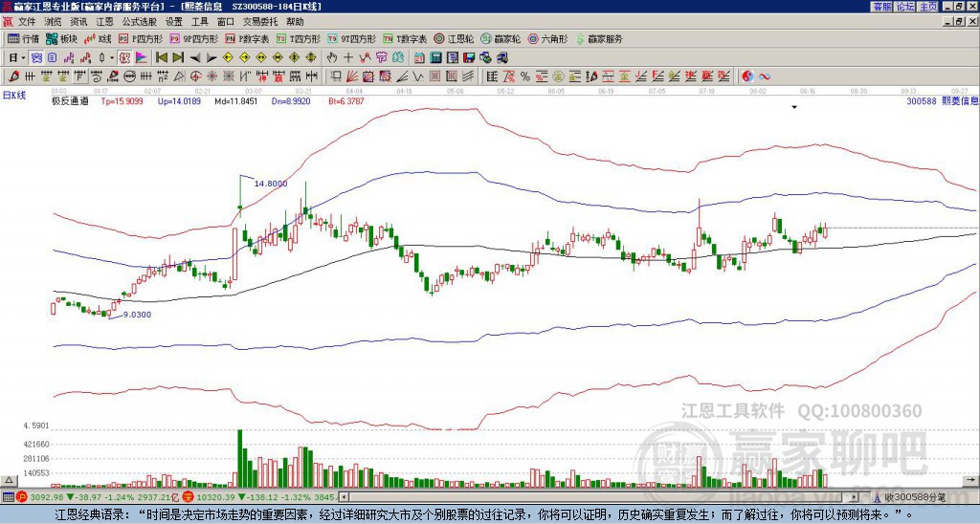Launch the 赢家轮 wheel tool
Viewport: 980px width, 524px height.
coord(501,38)
